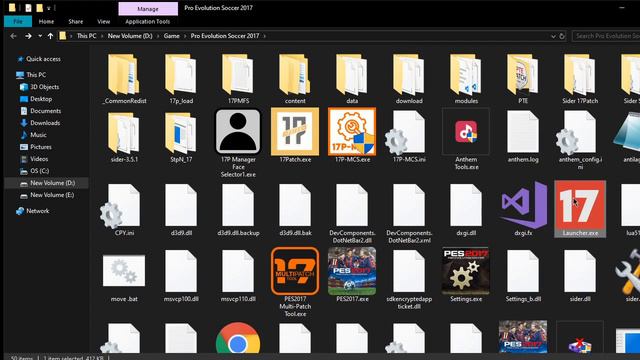
Task: Select the PES2017 Multi-Patch Tool.exe icon
Action: (295, 271)
